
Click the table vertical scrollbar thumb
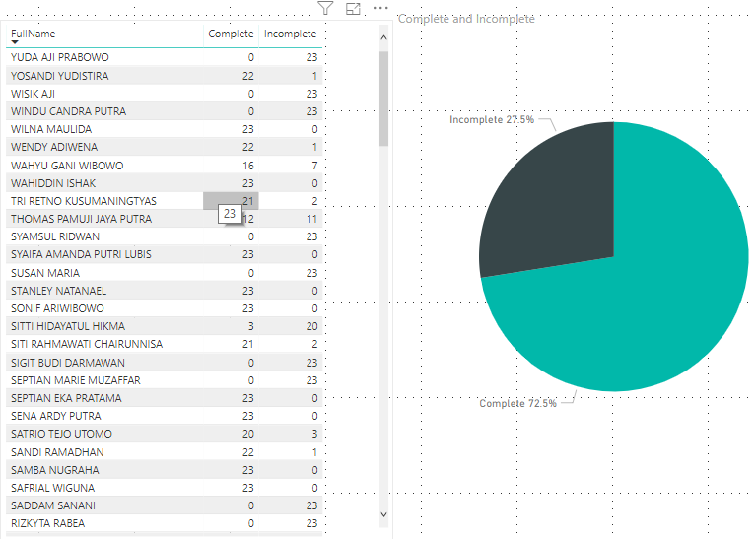(383, 99)
